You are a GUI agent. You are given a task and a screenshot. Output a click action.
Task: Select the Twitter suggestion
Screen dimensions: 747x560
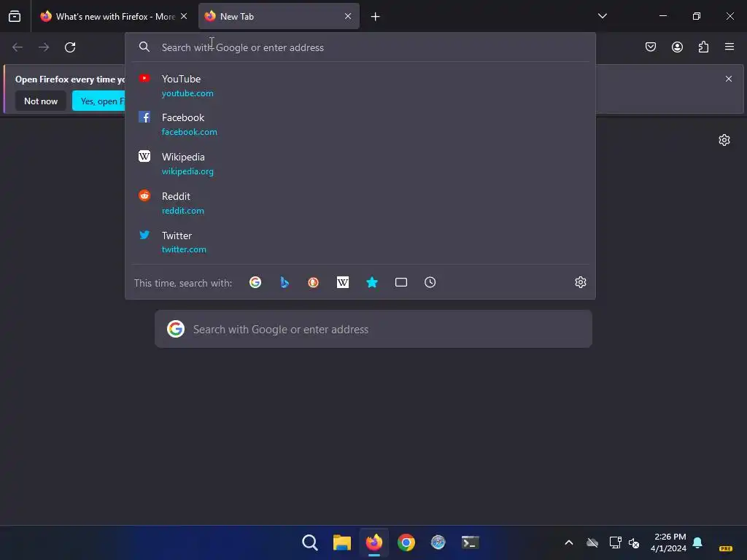(360, 242)
